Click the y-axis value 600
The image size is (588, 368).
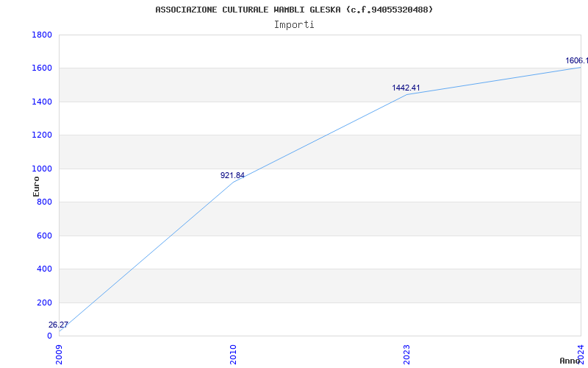[44, 236]
